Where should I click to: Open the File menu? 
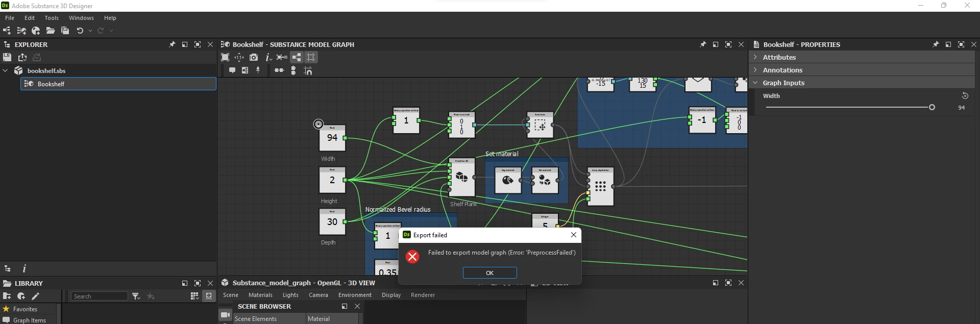[x=10, y=18]
